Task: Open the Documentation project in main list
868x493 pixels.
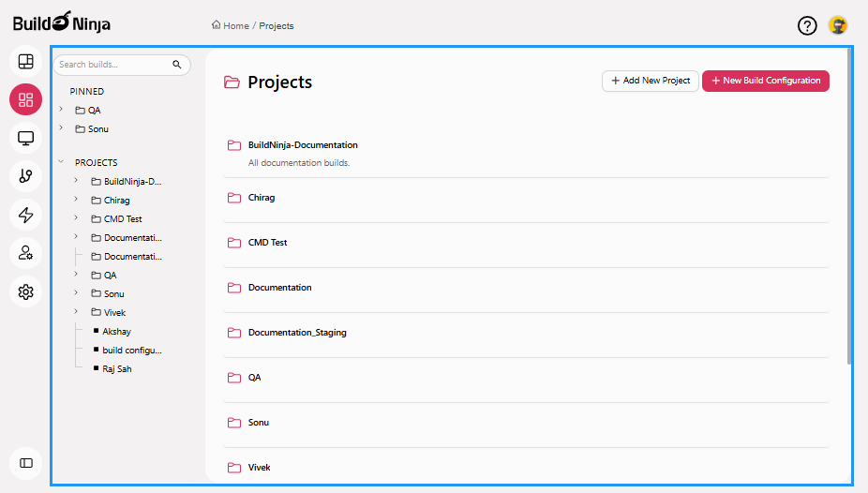Action: click(x=279, y=288)
